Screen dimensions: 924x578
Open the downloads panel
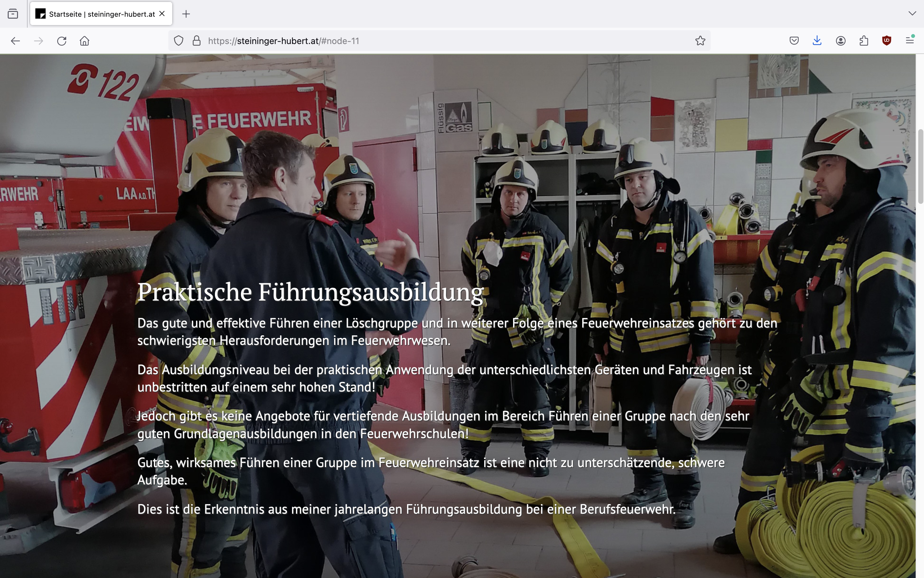pos(817,41)
